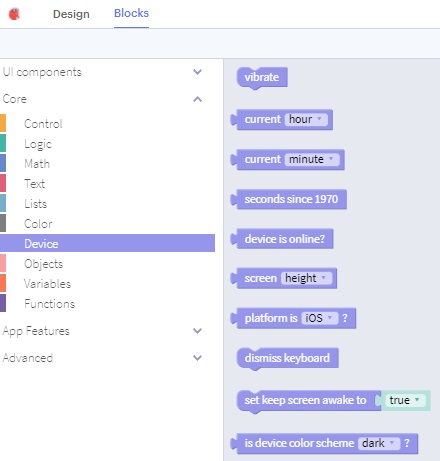The width and height of the screenshot is (440, 461).
Task: Select the Math category
Action: pyautogui.click(x=37, y=164)
